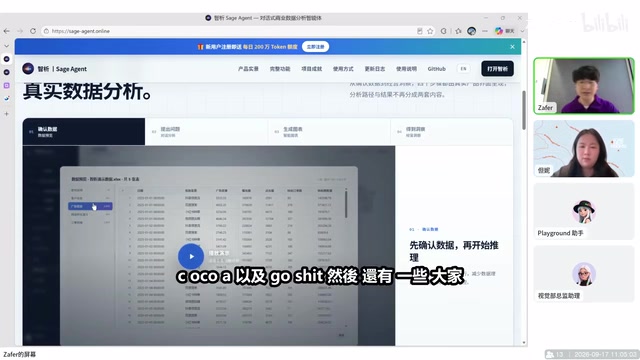Select the 04 得到洞察 step tab
The height and width of the screenshot is (360, 640).
pyautogui.click(x=451, y=132)
